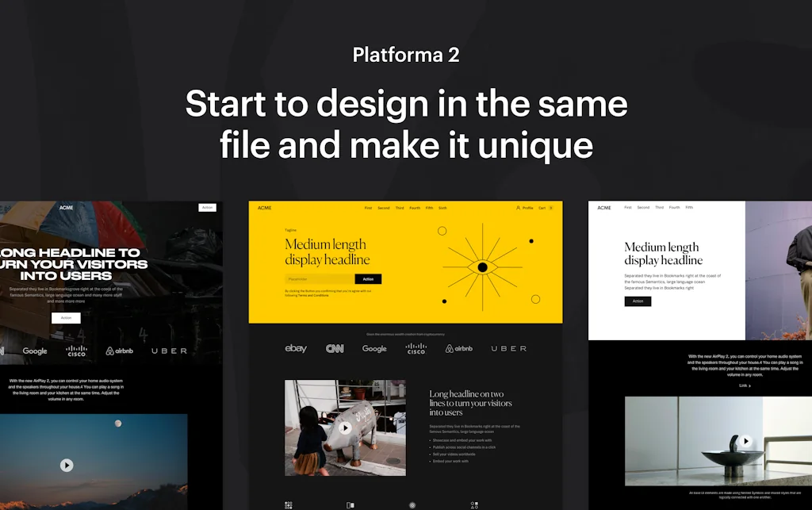Click the CNN logo
Image resolution: width=812 pixels, height=510 pixels.
(335, 347)
